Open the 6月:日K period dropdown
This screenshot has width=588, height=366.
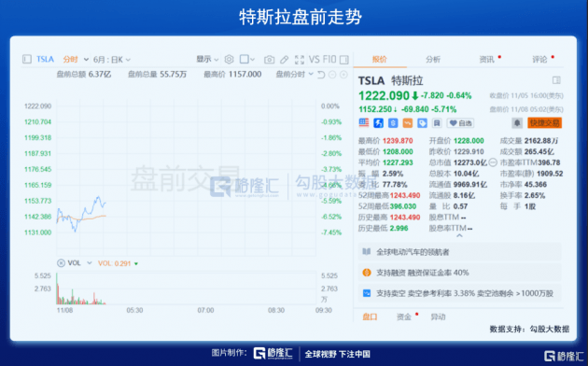click(112, 60)
